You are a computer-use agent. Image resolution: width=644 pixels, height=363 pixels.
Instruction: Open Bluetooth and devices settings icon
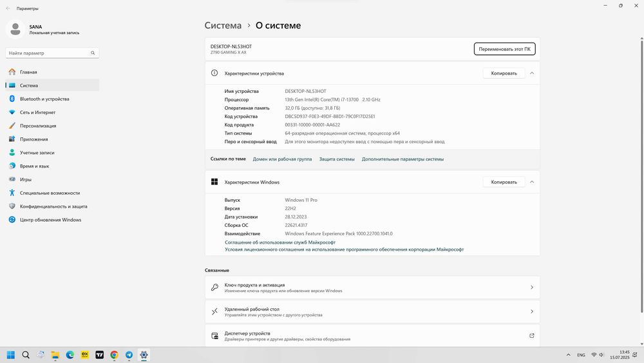pyautogui.click(x=12, y=99)
